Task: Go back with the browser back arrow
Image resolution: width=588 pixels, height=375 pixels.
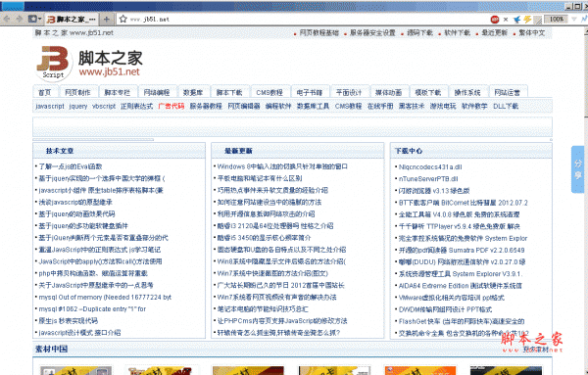Action: click(7, 19)
